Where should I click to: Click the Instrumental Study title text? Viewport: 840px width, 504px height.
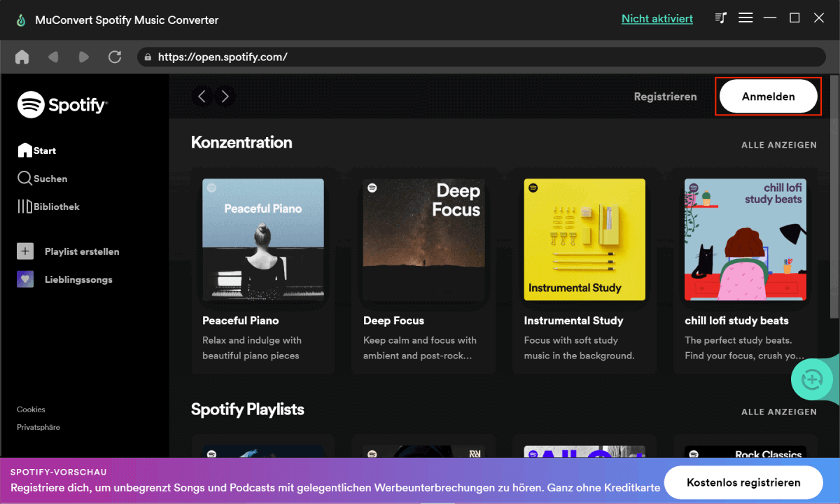[573, 321]
